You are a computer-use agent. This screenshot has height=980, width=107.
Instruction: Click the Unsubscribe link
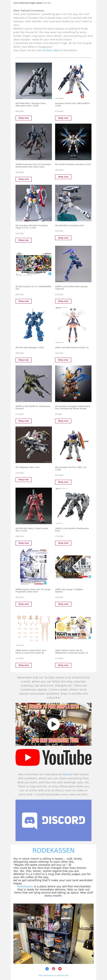(x=63, y=975)
